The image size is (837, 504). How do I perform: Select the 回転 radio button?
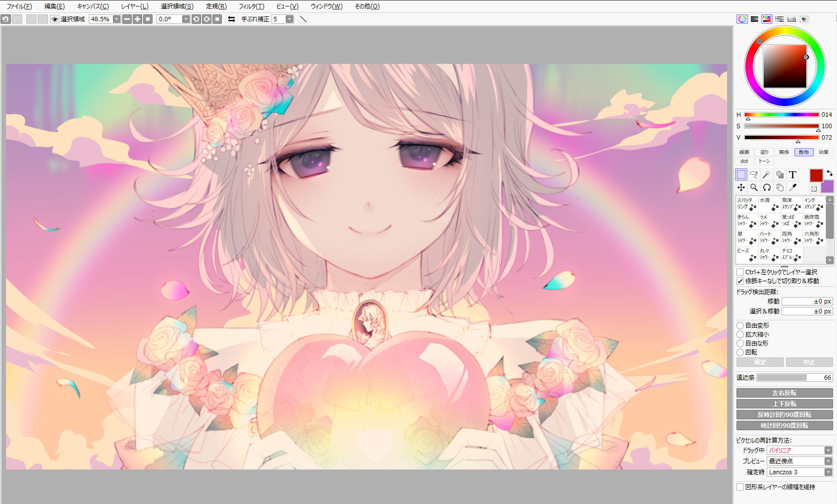coord(740,353)
